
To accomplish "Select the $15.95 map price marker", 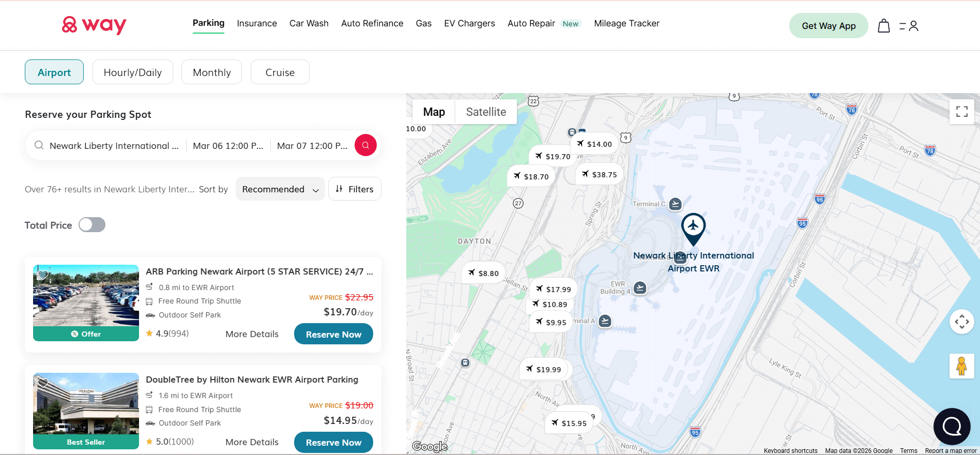I will pos(569,423).
